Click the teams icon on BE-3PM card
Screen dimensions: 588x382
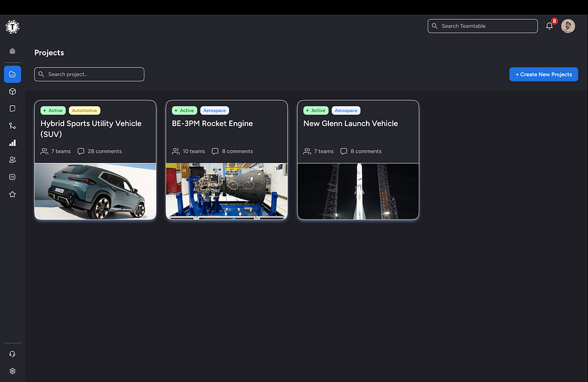pyautogui.click(x=176, y=152)
